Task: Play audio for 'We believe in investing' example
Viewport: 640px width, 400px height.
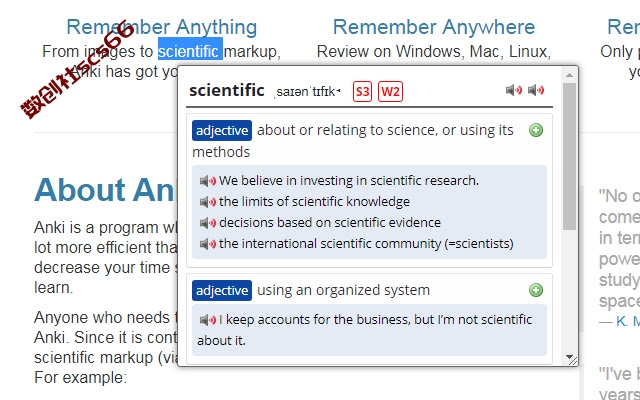Action: click(x=208, y=181)
